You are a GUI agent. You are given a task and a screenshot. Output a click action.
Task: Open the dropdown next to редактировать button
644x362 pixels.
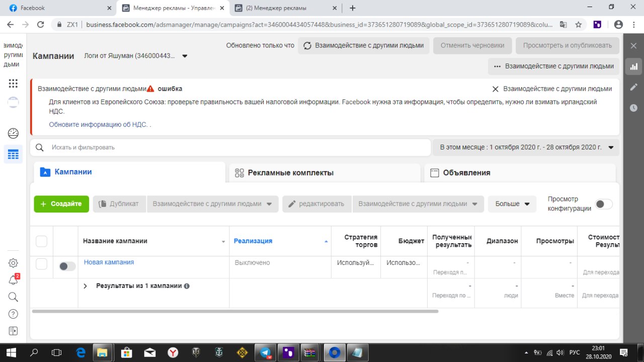coord(418,204)
